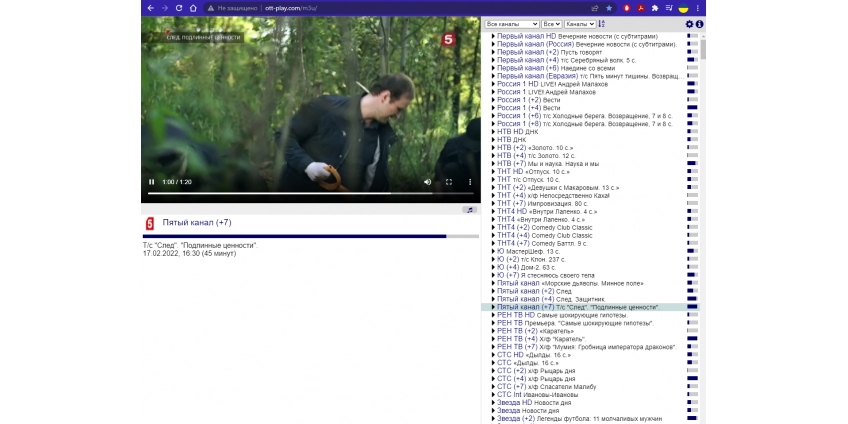Open the red round extension icon
The height and width of the screenshot is (424, 848).
click(x=627, y=8)
